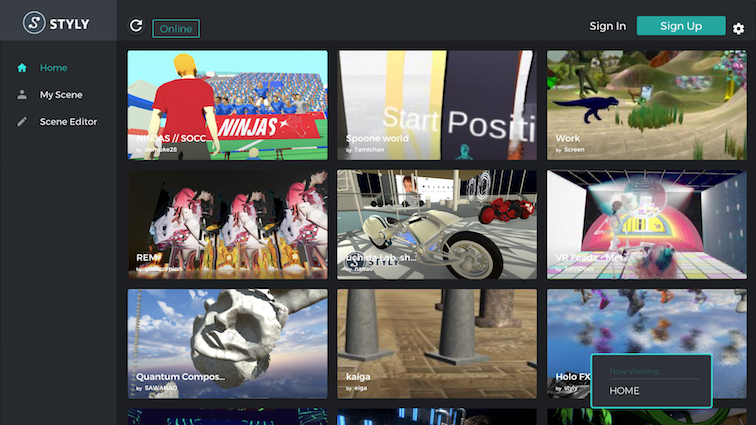The width and height of the screenshot is (756, 425).
Task: Open the kaiga scene thumbnail
Action: pos(436,343)
